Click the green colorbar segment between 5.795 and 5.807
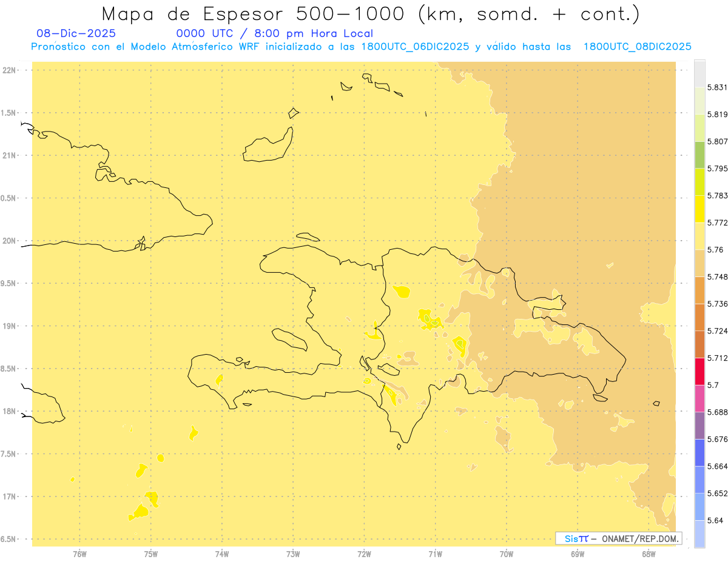Image resolution: width=728 pixels, height=562 pixels. (x=699, y=155)
